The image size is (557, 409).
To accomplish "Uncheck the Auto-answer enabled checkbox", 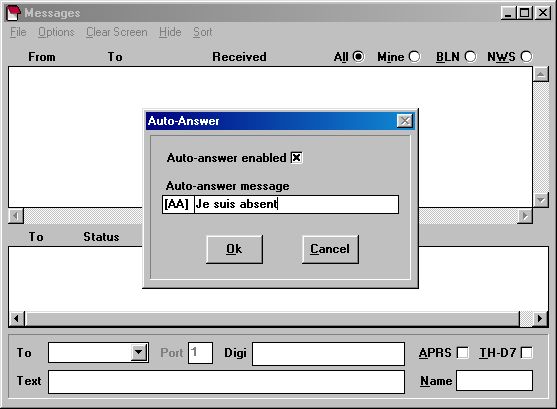I will coord(296,157).
